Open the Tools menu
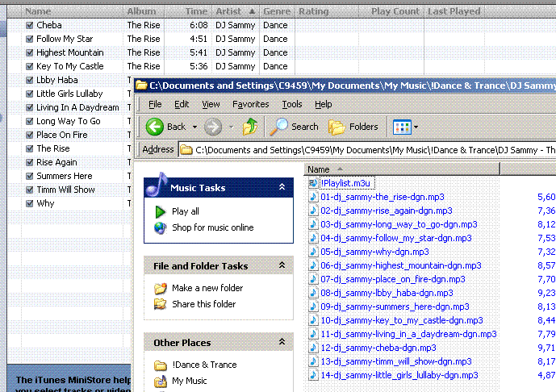The height and width of the screenshot is (392, 556). coord(292,104)
